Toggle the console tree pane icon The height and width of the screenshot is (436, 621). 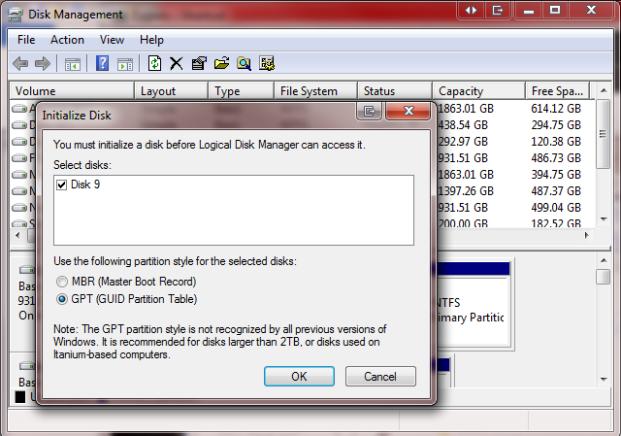[x=72, y=64]
